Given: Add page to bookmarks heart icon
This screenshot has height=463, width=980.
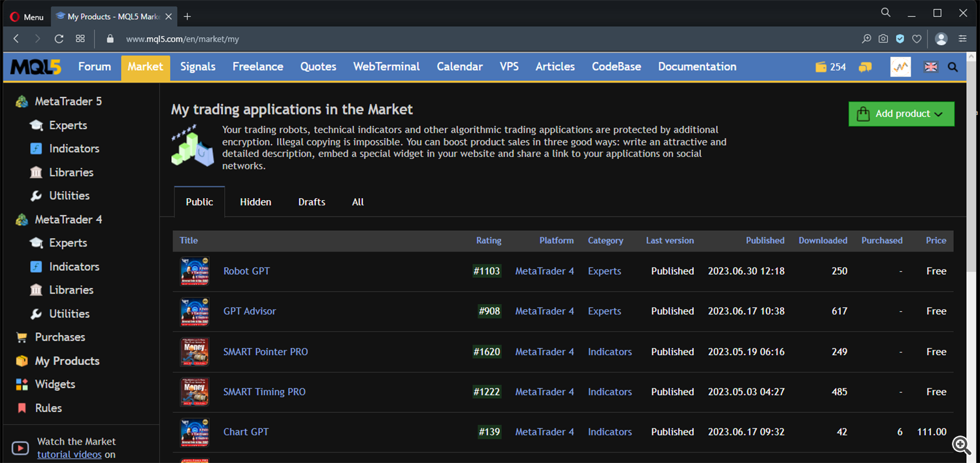Looking at the screenshot, I should (917, 39).
